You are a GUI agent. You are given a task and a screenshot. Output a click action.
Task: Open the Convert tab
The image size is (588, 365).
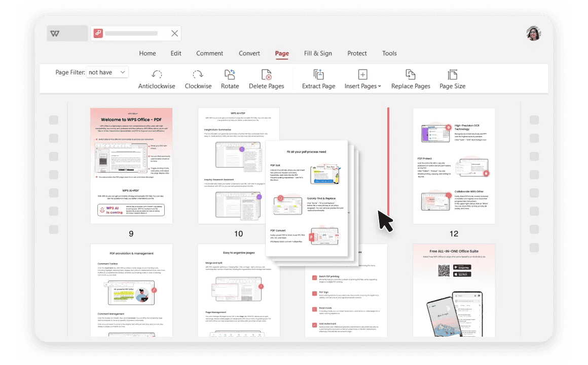click(249, 53)
